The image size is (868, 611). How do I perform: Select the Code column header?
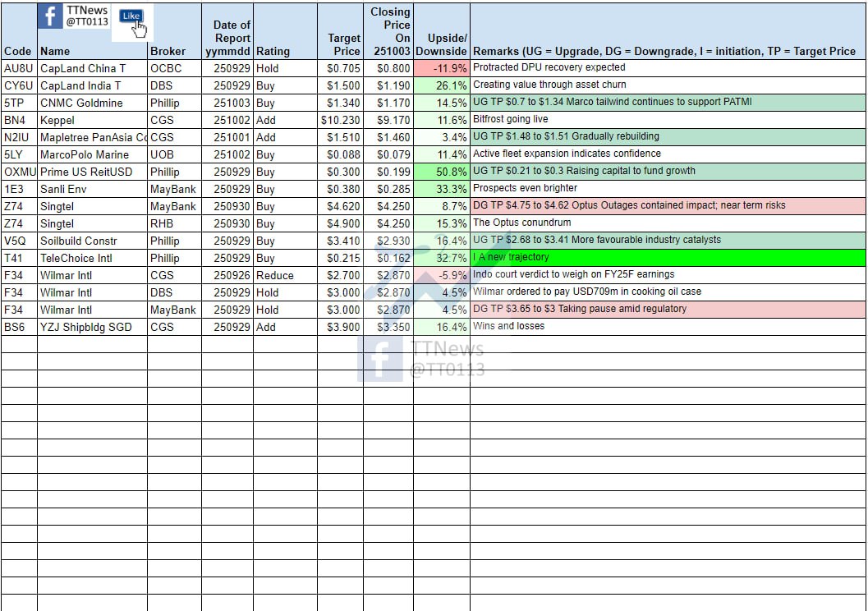[x=17, y=51]
